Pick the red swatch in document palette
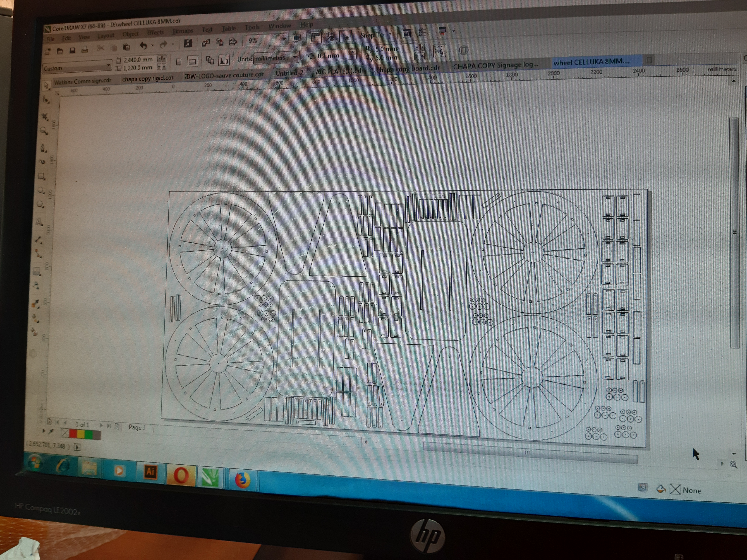Image resolution: width=747 pixels, height=560 pixels. (73, 433)
